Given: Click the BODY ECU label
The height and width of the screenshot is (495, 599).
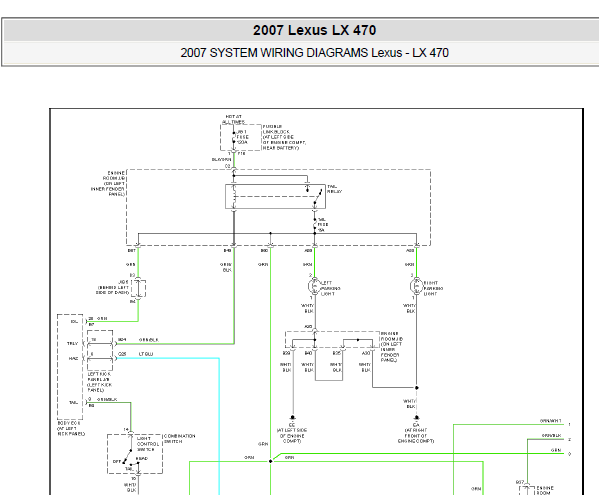Looking at the screenshot, I should click(71, 428).
